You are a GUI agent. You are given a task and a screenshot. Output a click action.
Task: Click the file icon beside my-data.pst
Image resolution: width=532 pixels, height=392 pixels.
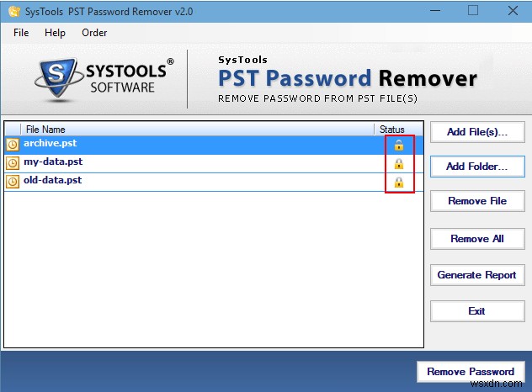coord(13,163)
